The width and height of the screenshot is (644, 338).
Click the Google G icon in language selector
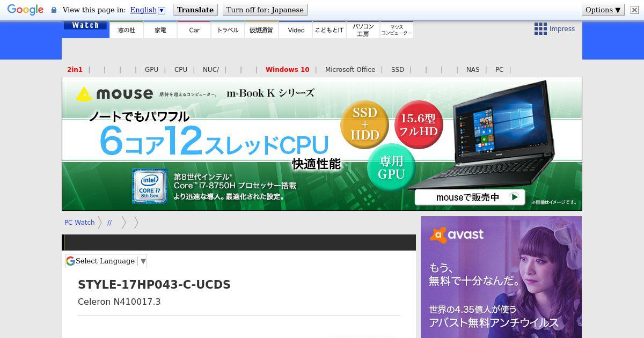70,261
